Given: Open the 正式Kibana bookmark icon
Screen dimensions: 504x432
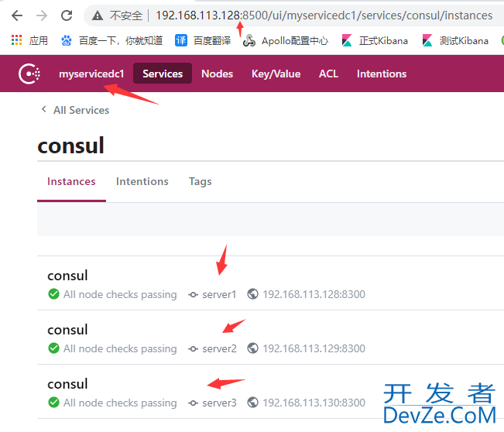Looking at the screenshot, I should coord(347,40).
